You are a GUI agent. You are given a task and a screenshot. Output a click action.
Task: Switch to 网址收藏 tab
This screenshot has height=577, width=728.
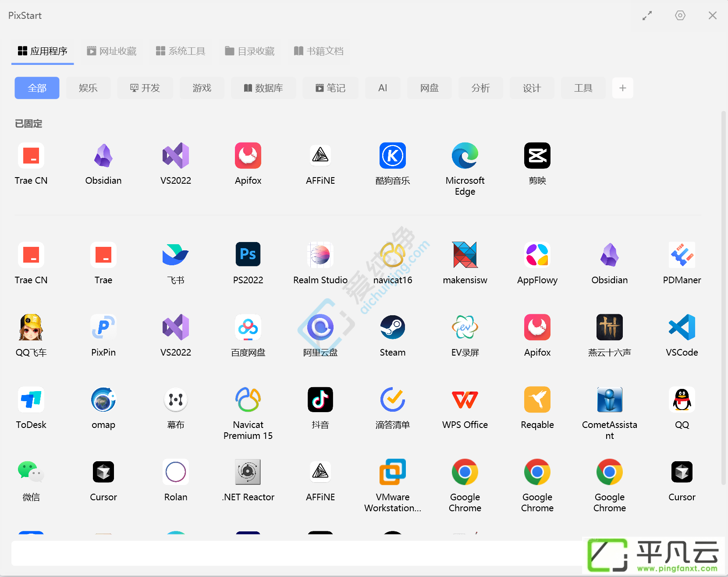tap(112, 51)
